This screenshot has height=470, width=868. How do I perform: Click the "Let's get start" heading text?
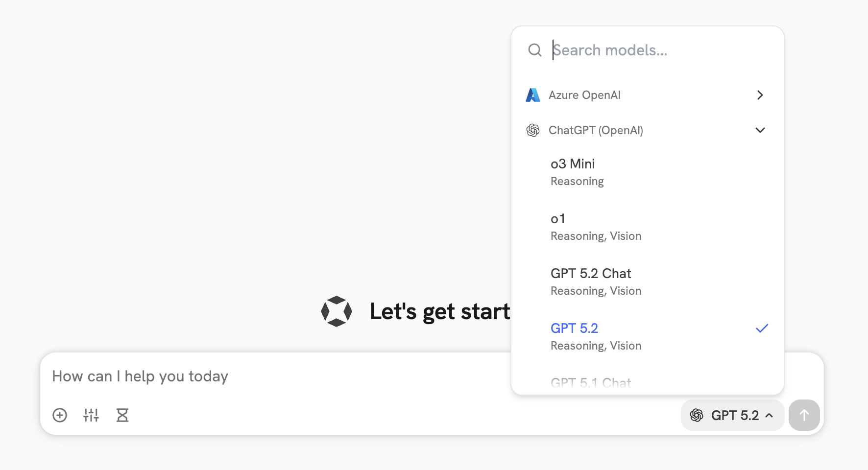click(x=440, y=311)
